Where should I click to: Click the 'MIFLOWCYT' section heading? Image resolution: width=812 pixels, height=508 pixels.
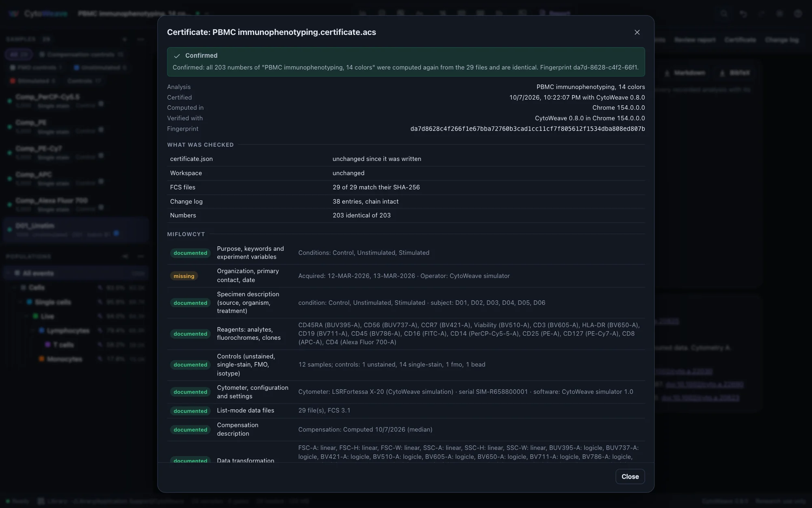coord(186,234)
